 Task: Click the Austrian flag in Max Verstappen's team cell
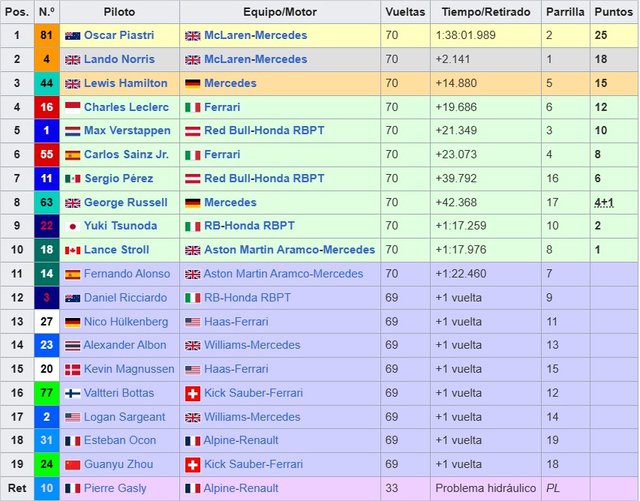coord(193,131)
